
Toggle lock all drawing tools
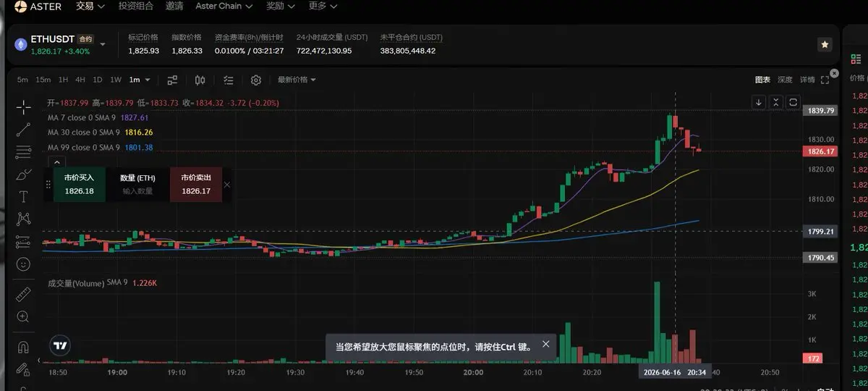(23, 369)
